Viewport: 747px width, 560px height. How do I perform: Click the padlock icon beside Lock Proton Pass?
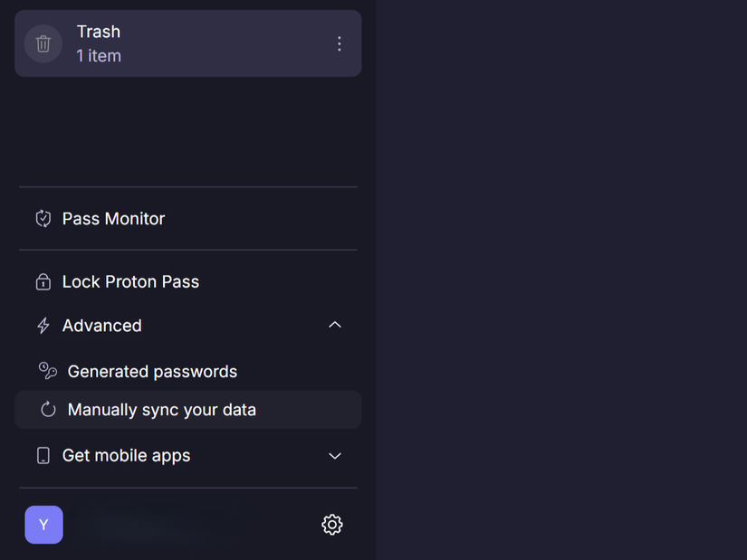(x=43, y=282)
